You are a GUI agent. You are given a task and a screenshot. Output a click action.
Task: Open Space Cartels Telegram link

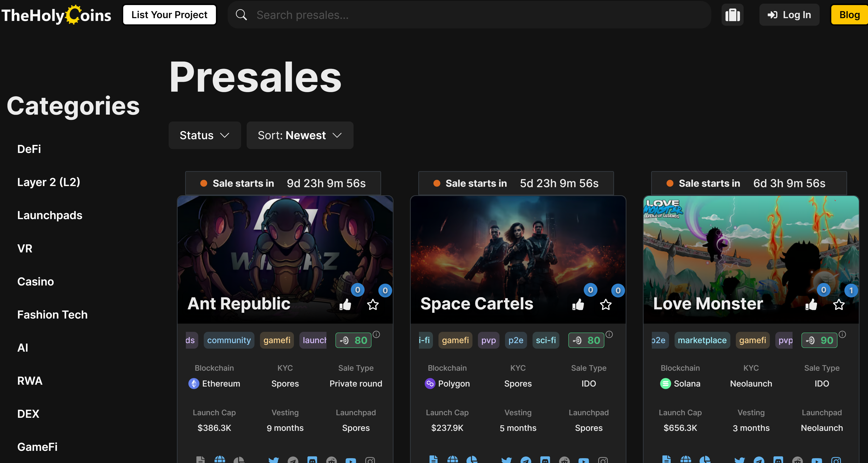(x=526, y=460)
